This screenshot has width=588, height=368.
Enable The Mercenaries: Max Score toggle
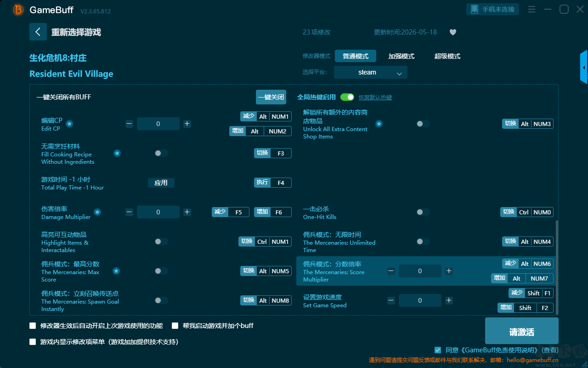click(x=161, y=271)
